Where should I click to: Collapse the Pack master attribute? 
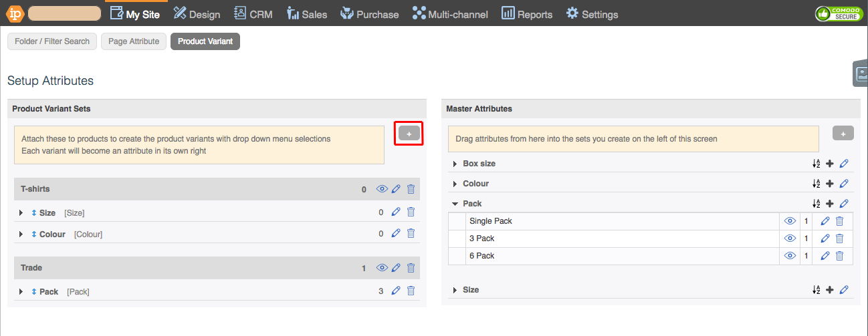click(455, 204)
